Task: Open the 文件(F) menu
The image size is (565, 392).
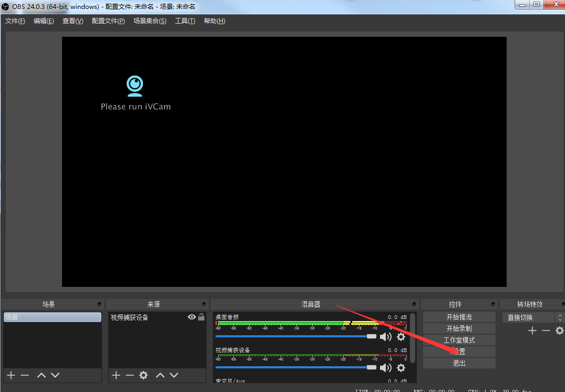Action: click(15, 21)
